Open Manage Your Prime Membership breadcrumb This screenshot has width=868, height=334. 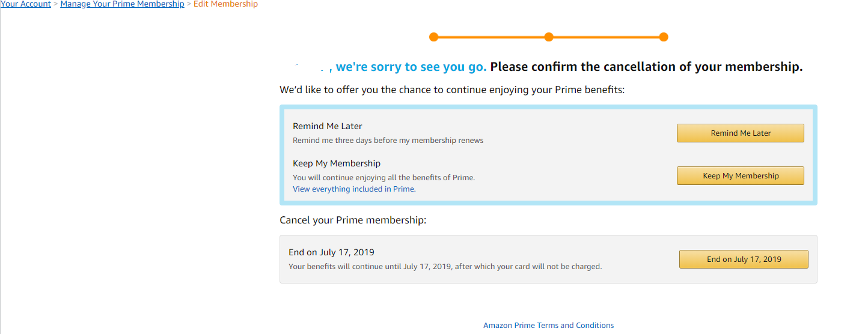[122, 4]
